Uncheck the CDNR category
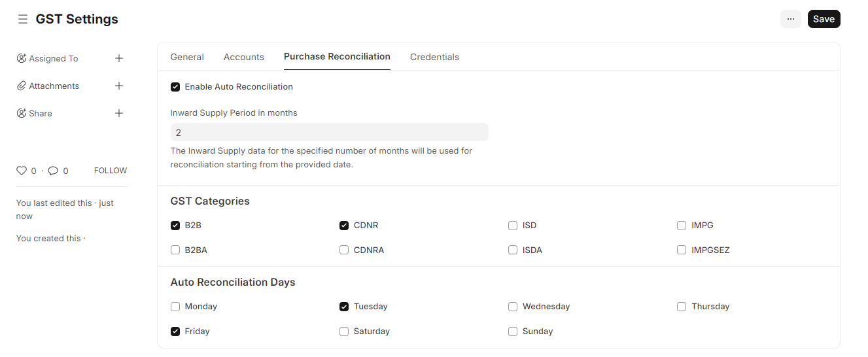Image resolution: width=868 pixels, height=357 pixels. pyautogui.click(x=344, y=226)
